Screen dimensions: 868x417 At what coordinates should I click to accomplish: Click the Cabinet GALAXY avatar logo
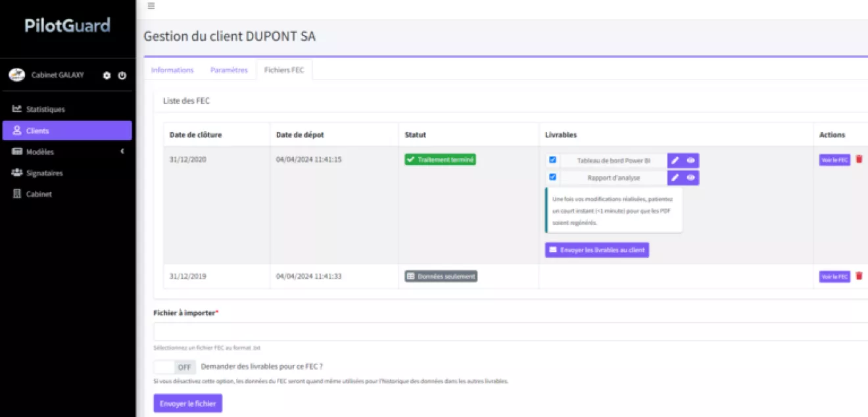[x=16, y=75]
